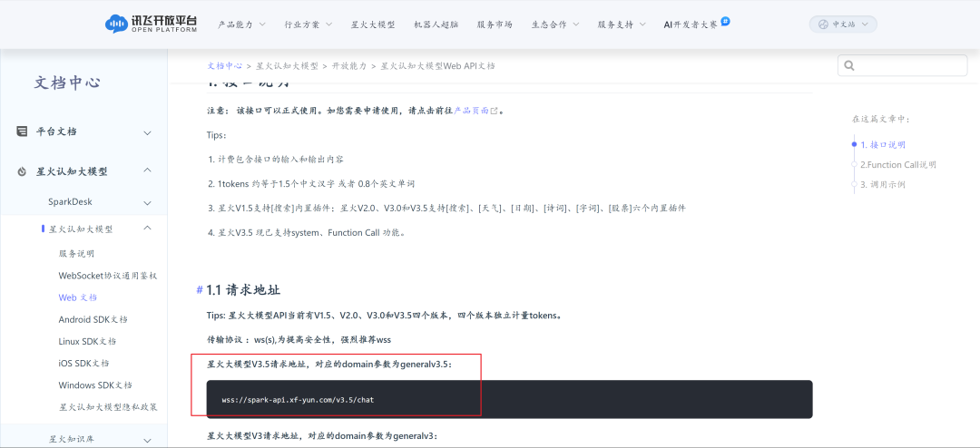Click the # anchor beside 1.1 请求地址
Viewport: 980px width, 448px height.
click(x=200, y=290)
